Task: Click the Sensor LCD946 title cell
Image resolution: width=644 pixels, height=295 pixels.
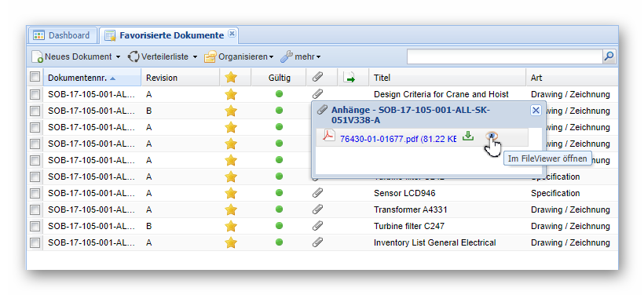Action: [x=404, y=193]
